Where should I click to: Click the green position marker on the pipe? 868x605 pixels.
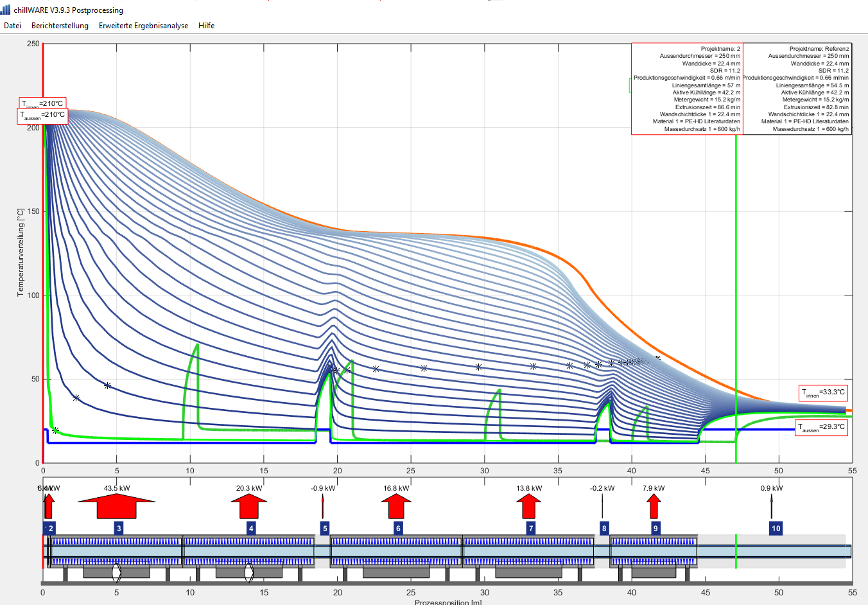(x=736, y=552)
